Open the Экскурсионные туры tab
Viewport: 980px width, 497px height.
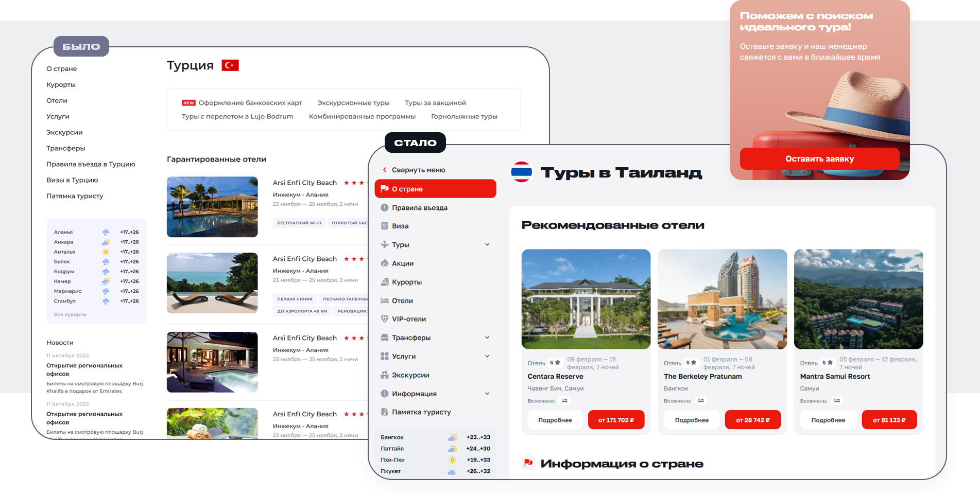click(353, 102)
